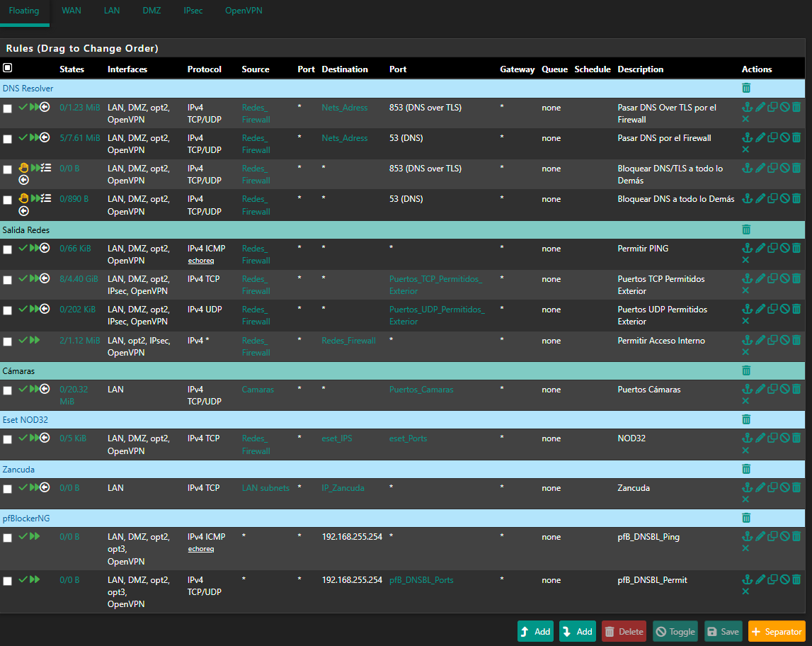Toggle the select-all checkbox in table header

point(7,68)
